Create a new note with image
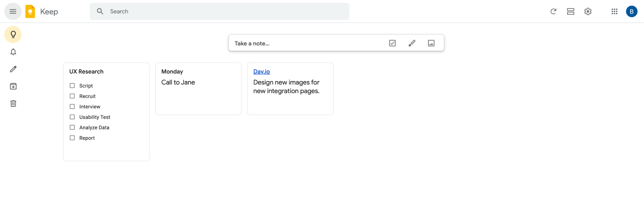Image resolution: width=644 pixels, height=215 pixels. (431, 43)
